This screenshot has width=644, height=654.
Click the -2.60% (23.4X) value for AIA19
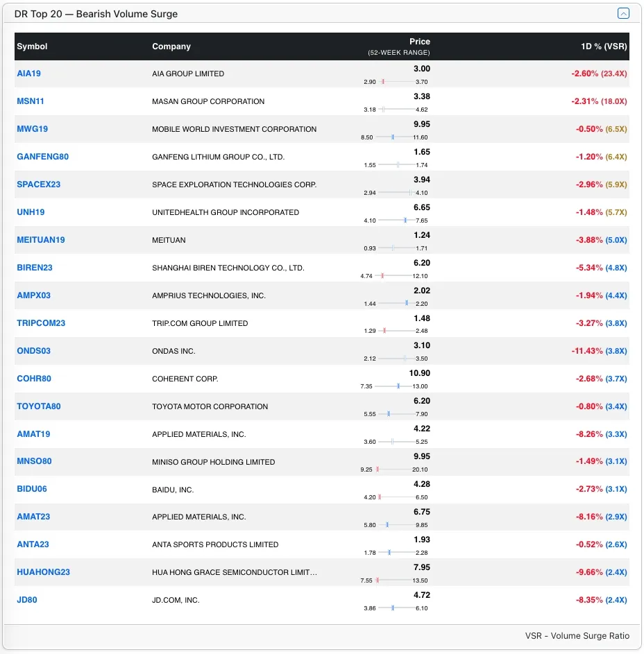click(599, 74)
